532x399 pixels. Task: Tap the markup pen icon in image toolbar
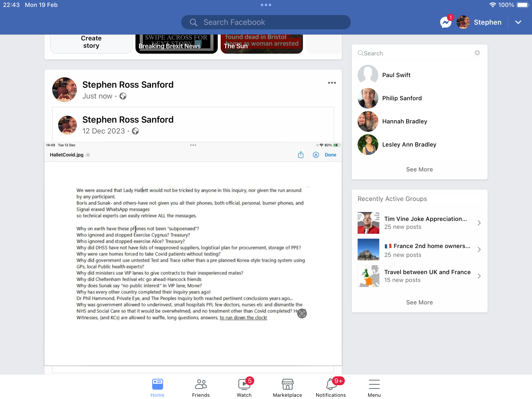316,155
